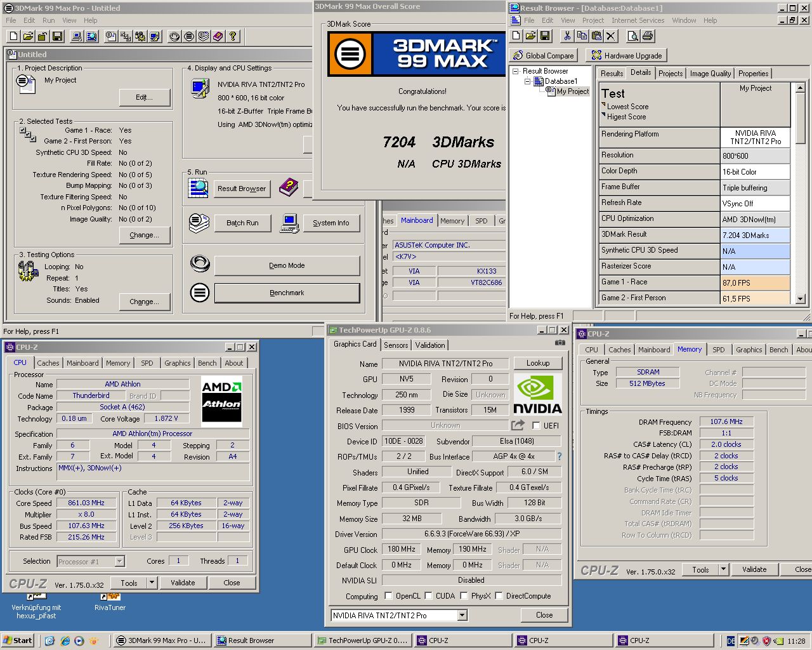Select My Project tree item

[573, 91]
